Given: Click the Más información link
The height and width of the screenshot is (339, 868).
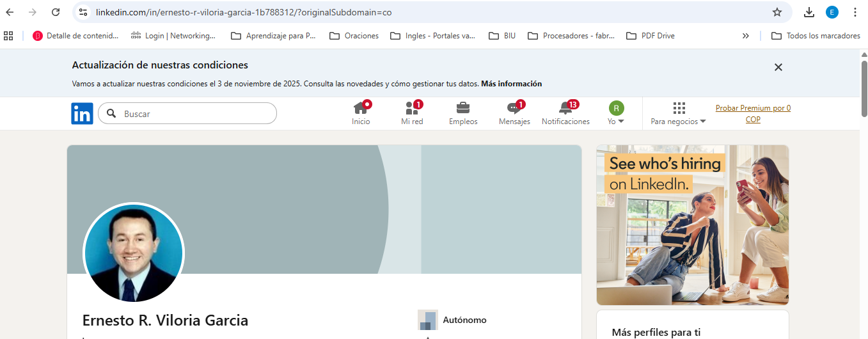Looking at the screenshot, I should tap(511, 84).
